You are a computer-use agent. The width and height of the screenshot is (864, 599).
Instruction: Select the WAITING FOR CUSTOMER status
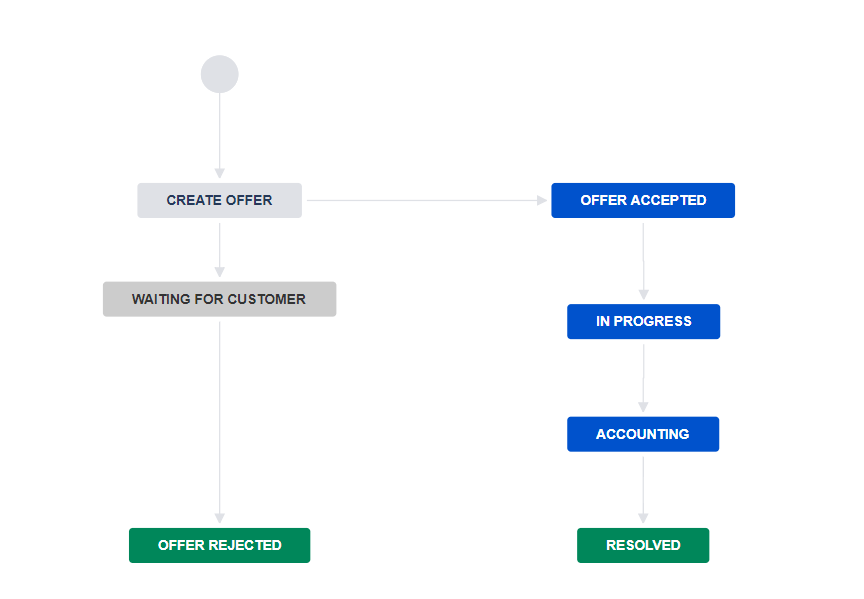219,299
